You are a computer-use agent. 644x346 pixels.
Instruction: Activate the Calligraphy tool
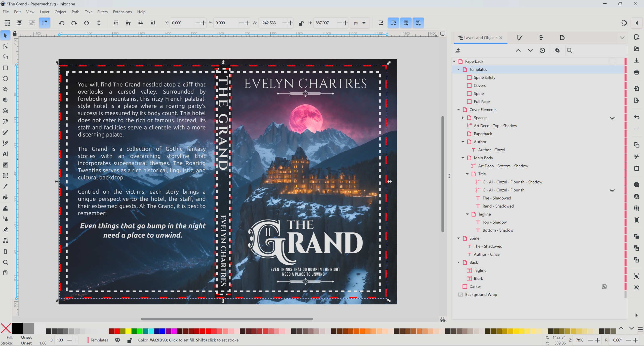click(5, 143)
